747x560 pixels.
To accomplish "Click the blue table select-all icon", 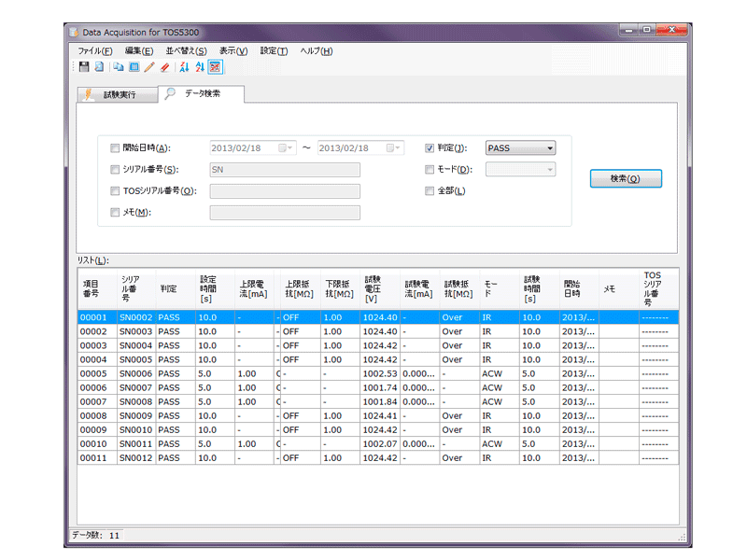I will (x=134, y=67).
